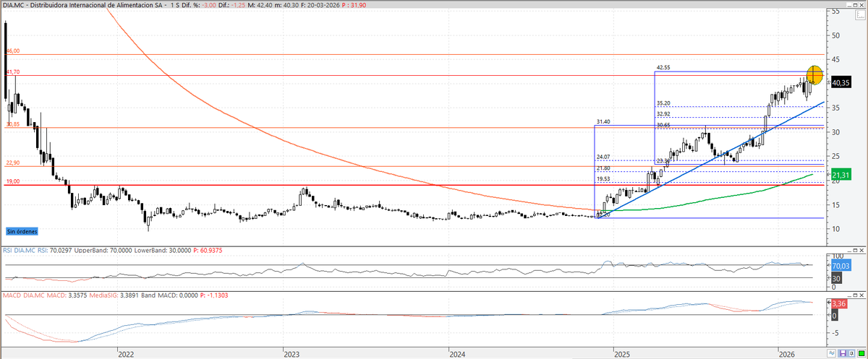The width and height of the screenshot is (868, 359).
Task: Click the 10 price axis tick
Action: pos(835,229)
